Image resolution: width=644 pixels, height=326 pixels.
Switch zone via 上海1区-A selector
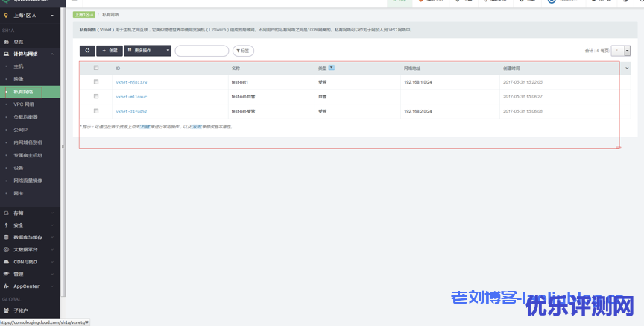[x=30, y=16]
